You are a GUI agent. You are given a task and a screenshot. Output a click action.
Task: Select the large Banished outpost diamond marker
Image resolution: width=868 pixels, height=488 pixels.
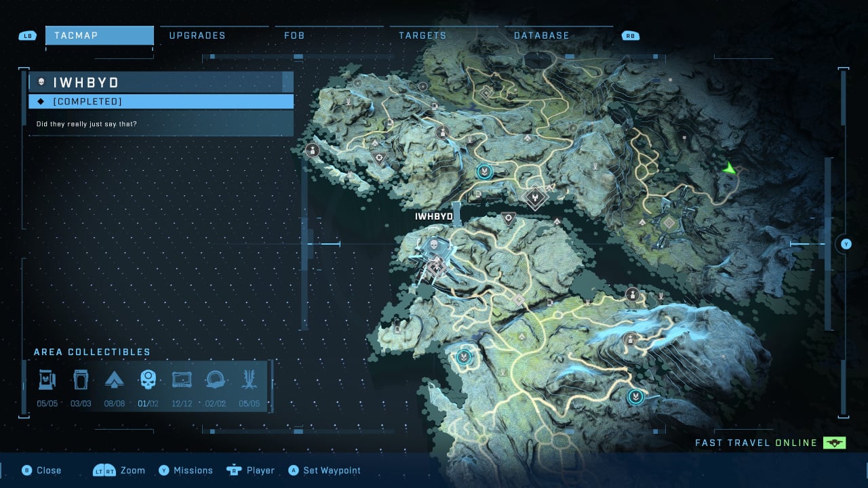536,198
